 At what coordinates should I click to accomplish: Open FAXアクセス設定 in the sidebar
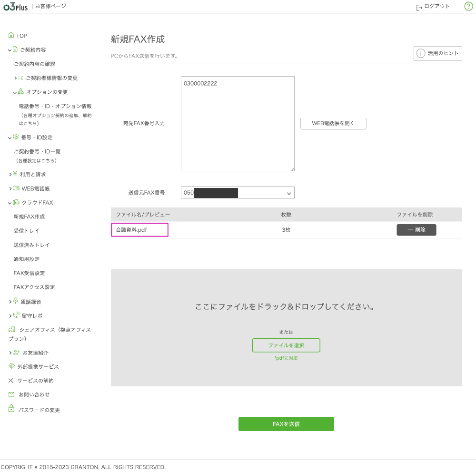coord(34,287)
